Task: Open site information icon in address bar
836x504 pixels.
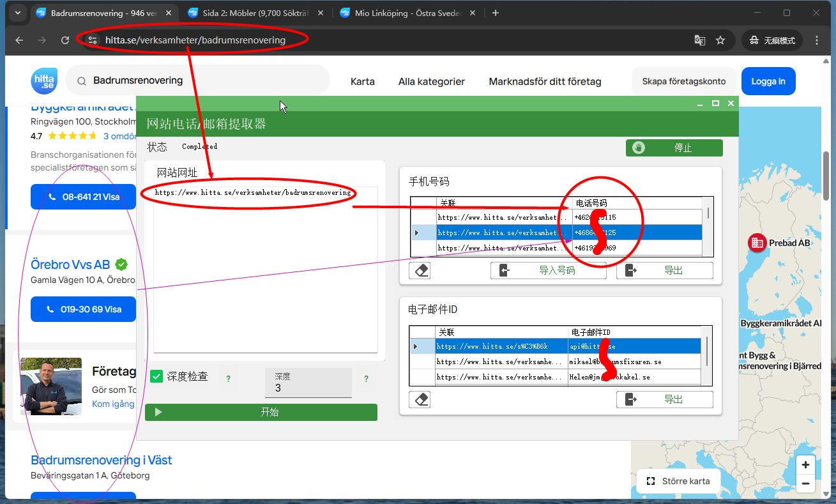Action: coord(93,40)
